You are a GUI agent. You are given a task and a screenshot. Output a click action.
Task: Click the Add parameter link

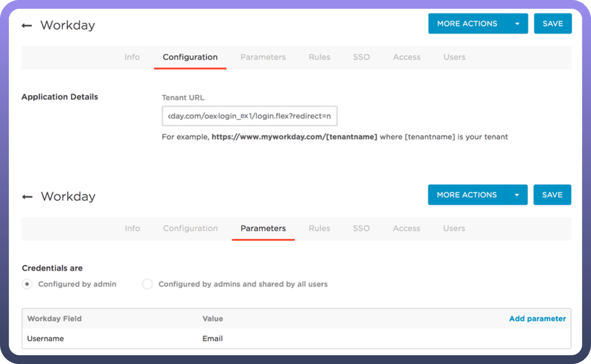[x=537, y=319]
